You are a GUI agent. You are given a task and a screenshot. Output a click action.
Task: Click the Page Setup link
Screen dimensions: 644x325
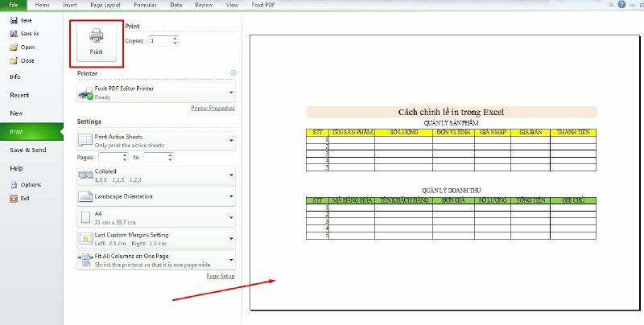pyautogui.click(x=220, y=276)
